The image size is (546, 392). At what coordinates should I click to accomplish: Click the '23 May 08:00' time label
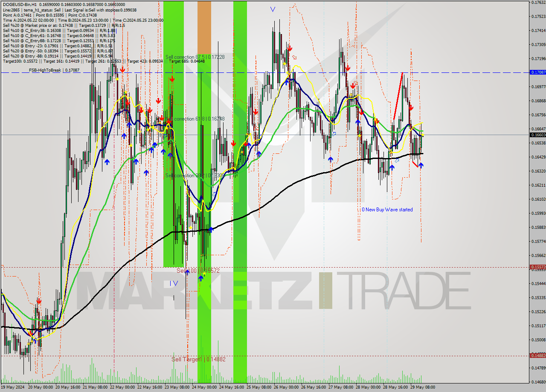click(x=177, y=387)
